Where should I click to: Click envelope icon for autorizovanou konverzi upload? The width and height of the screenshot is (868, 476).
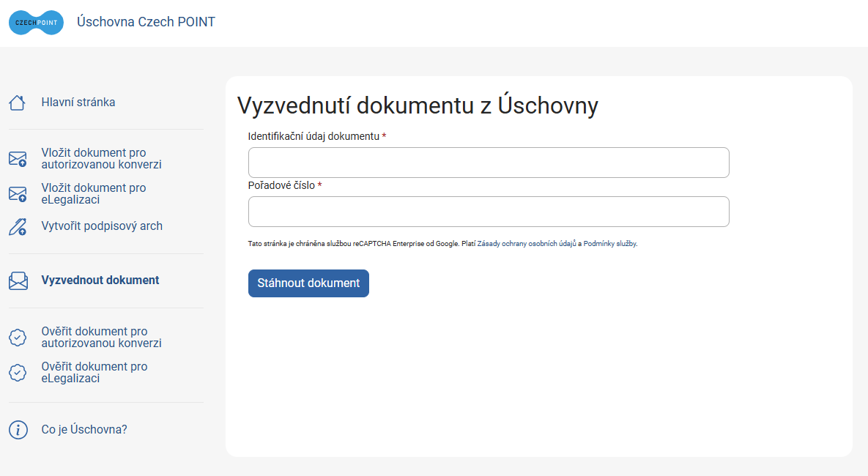tap(18, 159)
